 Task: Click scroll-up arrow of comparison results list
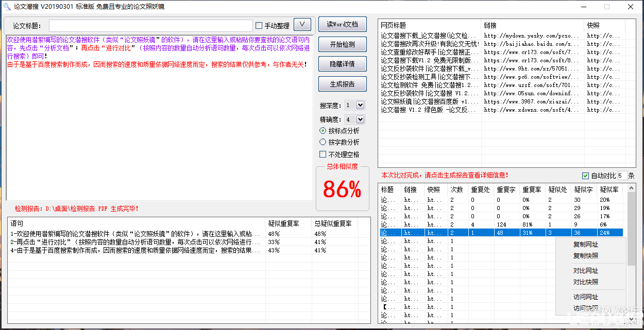pyautogui.click(x=632, y=187)
